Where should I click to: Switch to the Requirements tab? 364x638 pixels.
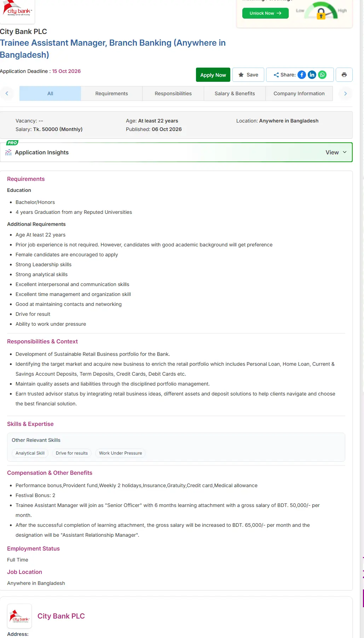pos(112,93)
